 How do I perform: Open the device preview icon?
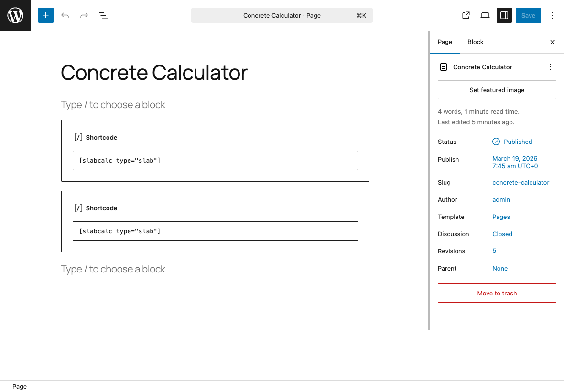coord(485,15)
